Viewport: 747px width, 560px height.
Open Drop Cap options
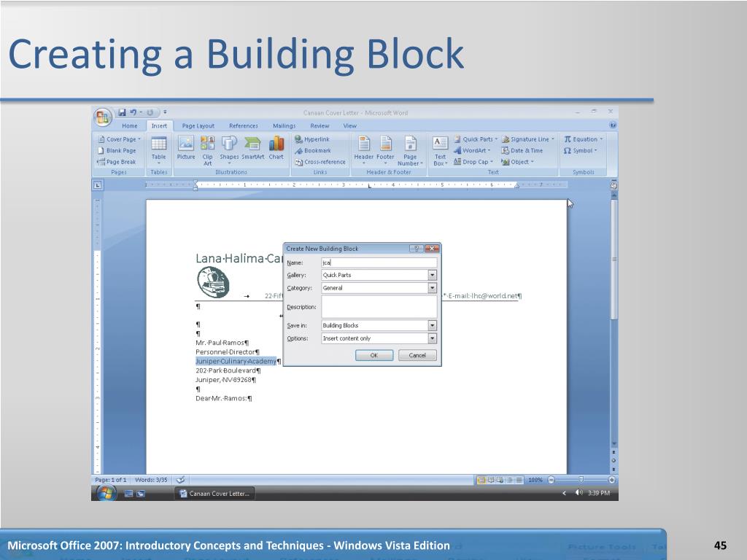[473, 162]
